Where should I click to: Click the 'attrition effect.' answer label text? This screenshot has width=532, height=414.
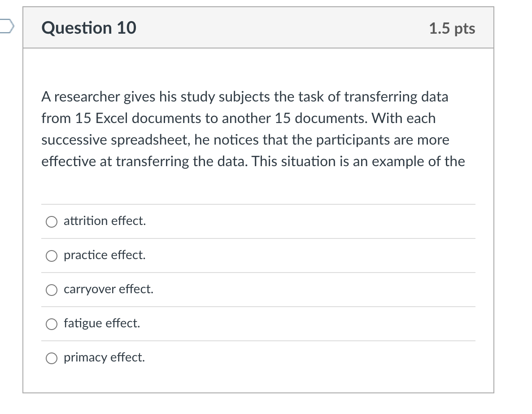click(105, 221)
